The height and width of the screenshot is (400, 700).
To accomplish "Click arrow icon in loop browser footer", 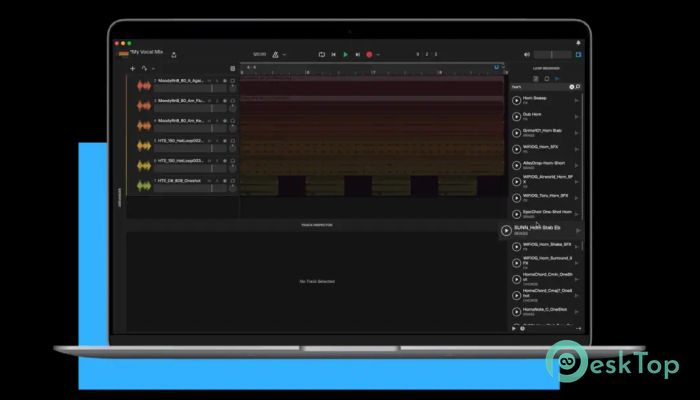I will point(578,328).
